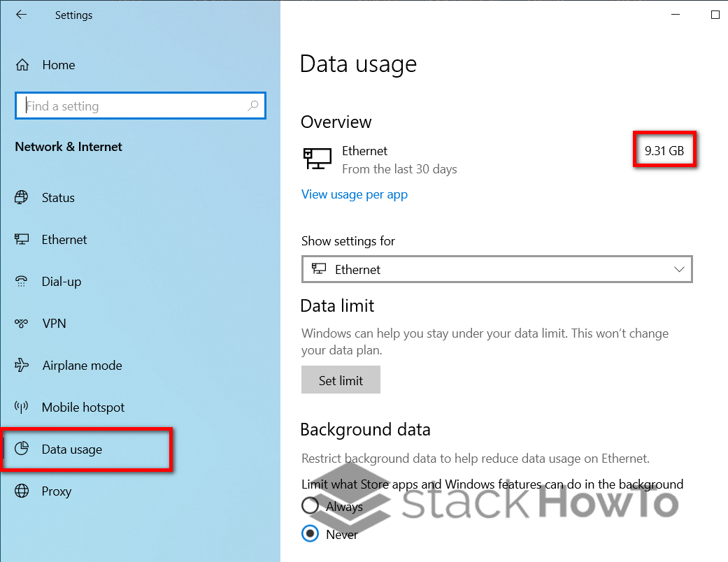Image resolution: width=728 pixels, height=562 pixels.
Task: Click the Mobile hotspot icon
Action: (x=22, y=408)
